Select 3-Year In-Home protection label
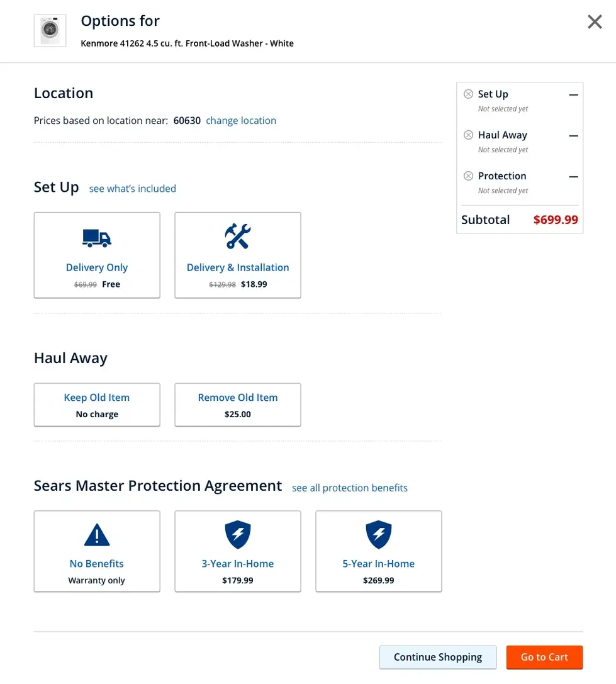The image size is (616, 684). pos(238,564)
